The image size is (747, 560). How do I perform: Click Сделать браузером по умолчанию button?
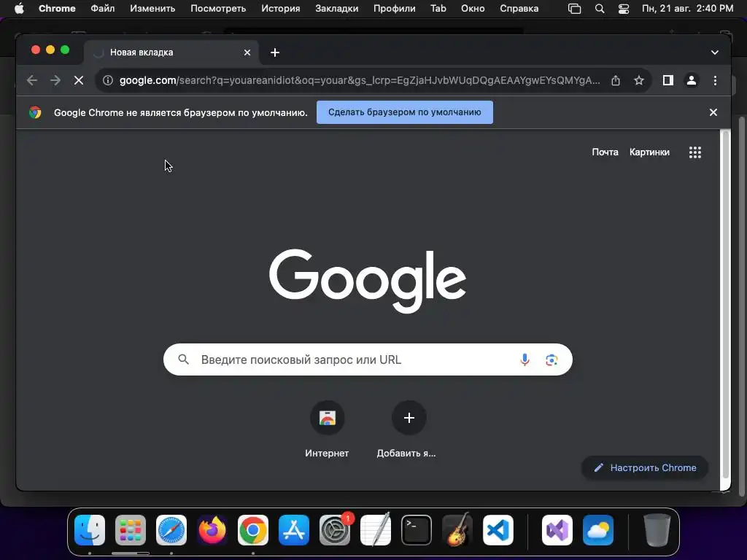(404, 112)
